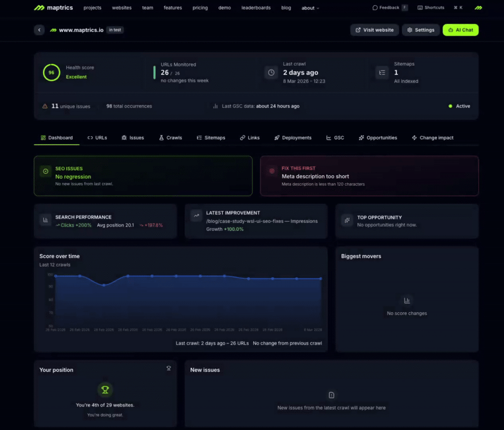The width and height of the screenshot is (504, 430).
Task: Open the Meta description too short card
Action: tap(369, 176)
